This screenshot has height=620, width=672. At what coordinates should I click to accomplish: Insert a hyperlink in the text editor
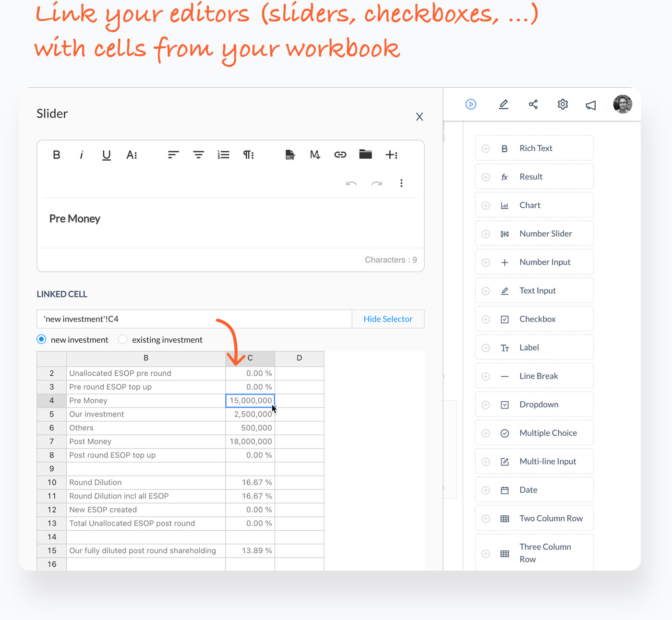[340, 155]
